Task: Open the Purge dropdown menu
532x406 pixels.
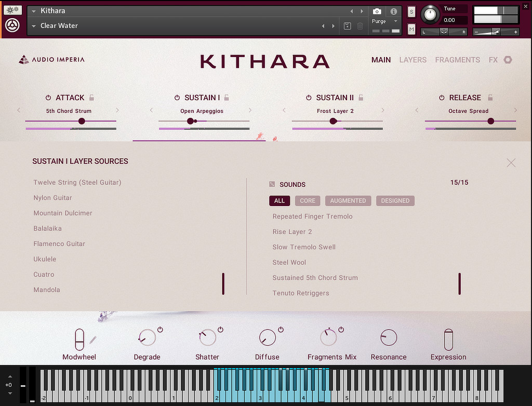Action: (395, 21)
